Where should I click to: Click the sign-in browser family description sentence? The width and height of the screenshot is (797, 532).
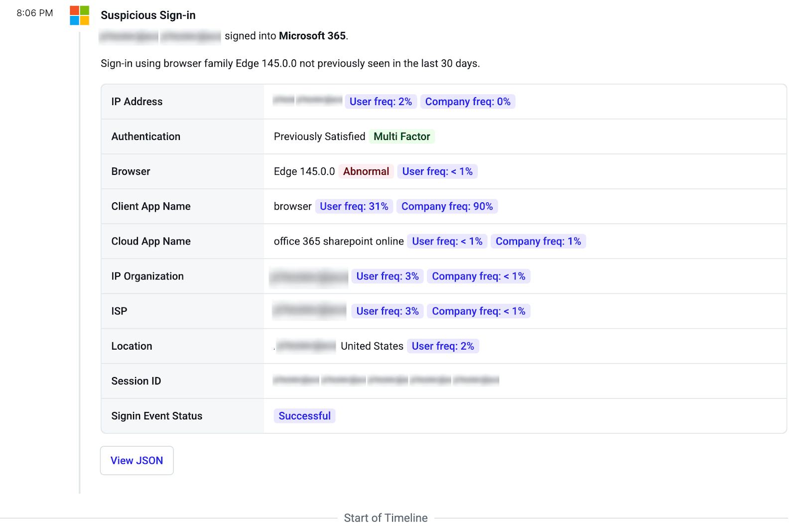(x=290, y=63)
